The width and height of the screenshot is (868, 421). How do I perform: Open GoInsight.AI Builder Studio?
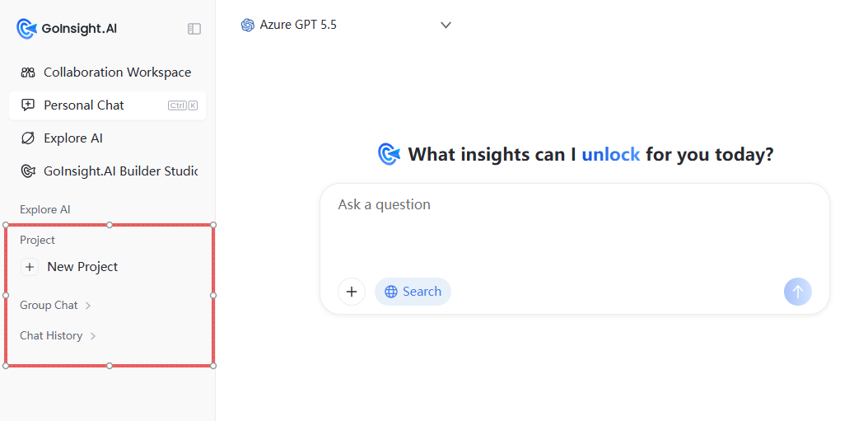tap(107, 171)
